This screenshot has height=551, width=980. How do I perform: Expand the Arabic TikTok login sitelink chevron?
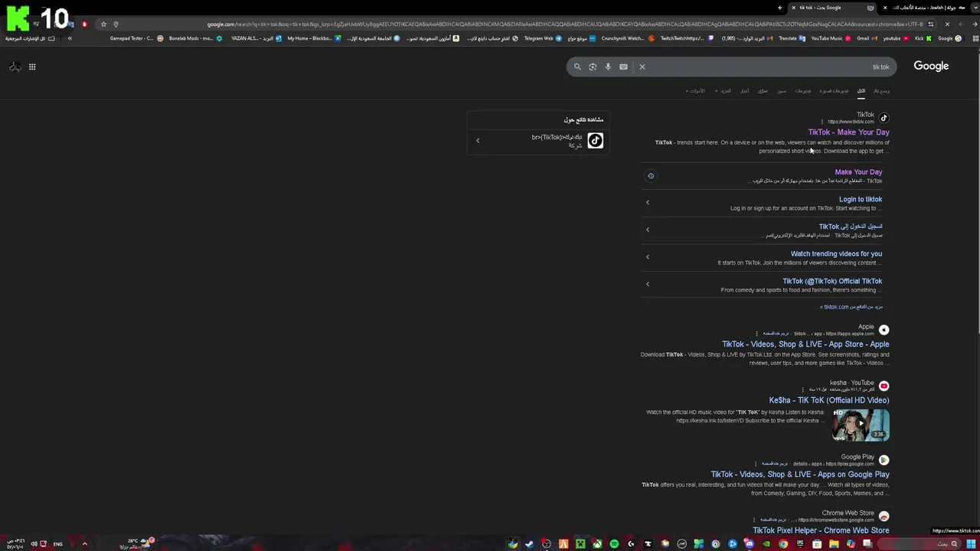(x=648, y=230)
